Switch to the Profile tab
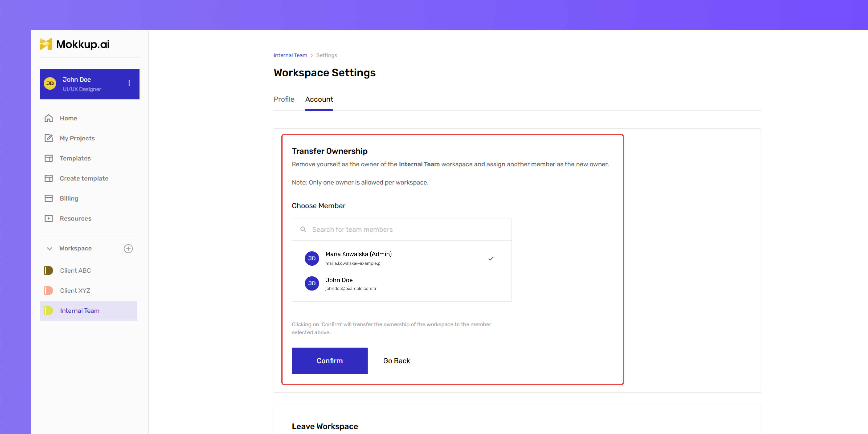868x434 pixels. (284, 99)
